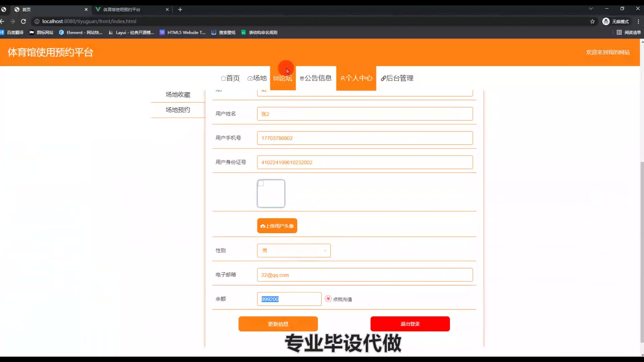
Task: Open 后台管理 navigation item
Action: pos(397,78)
